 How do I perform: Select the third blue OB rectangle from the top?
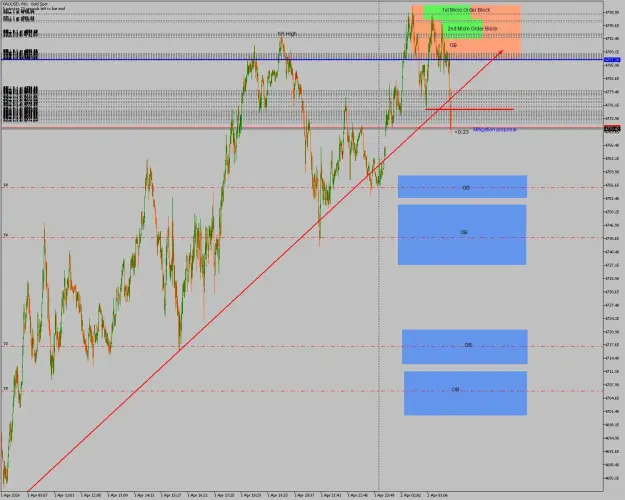point(465,346)
